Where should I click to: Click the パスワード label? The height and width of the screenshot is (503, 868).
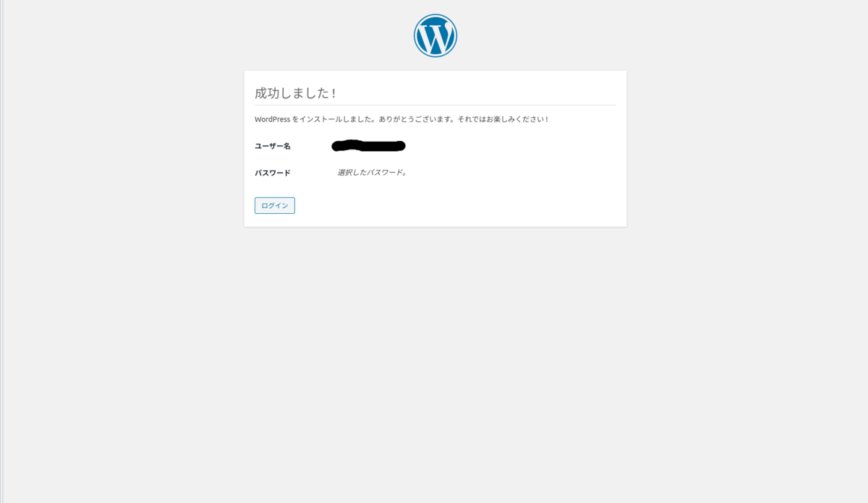pos(273,173)
